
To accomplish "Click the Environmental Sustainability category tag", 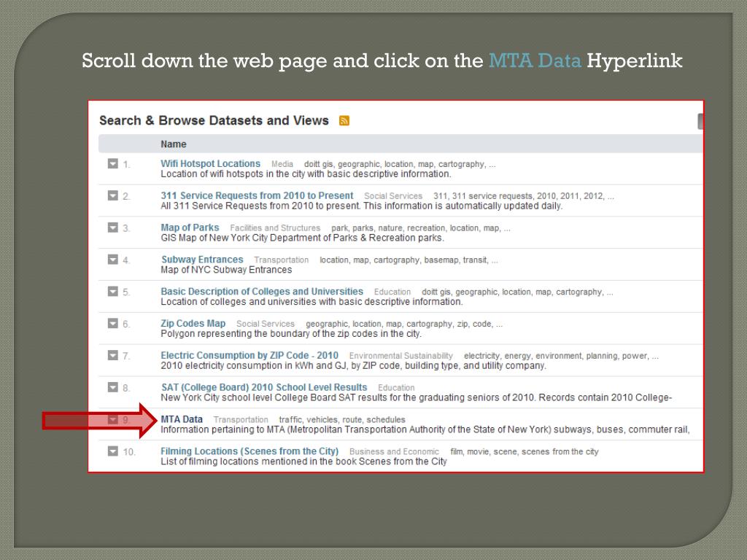I will click(400, 356).
